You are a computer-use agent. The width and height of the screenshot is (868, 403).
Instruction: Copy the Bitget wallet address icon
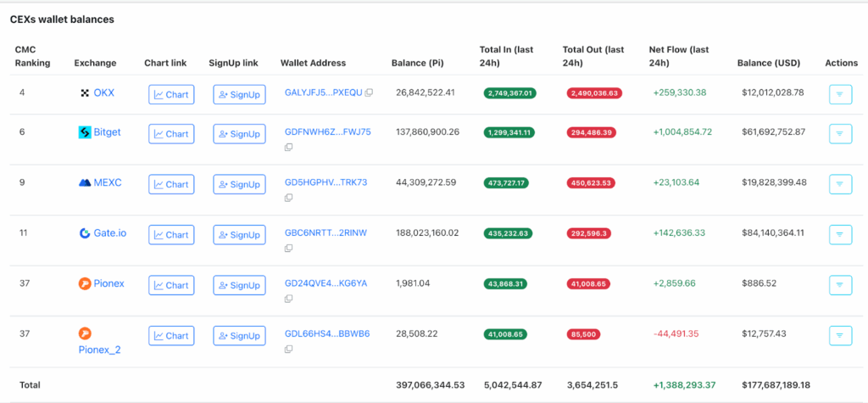point(288,148)
